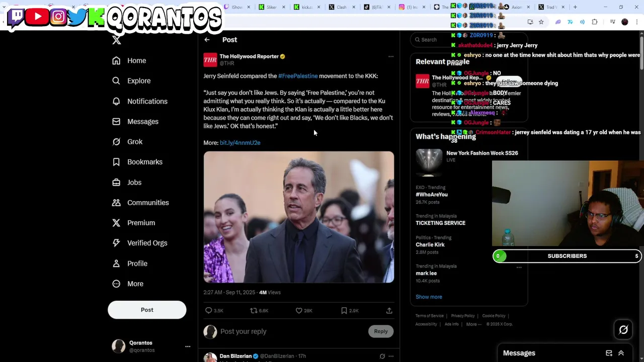
Task: Switch to the Instagram browser tab
Action: (x=412, y=7)
